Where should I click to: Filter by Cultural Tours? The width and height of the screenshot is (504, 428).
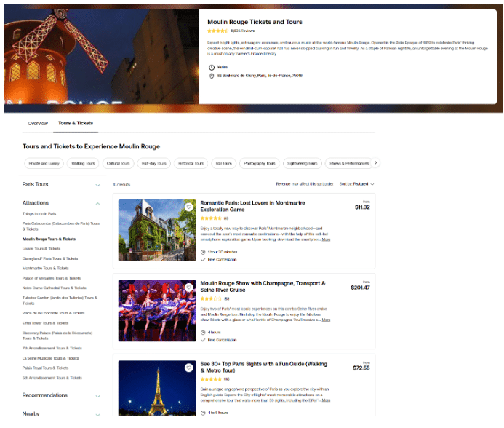point(118,163)
